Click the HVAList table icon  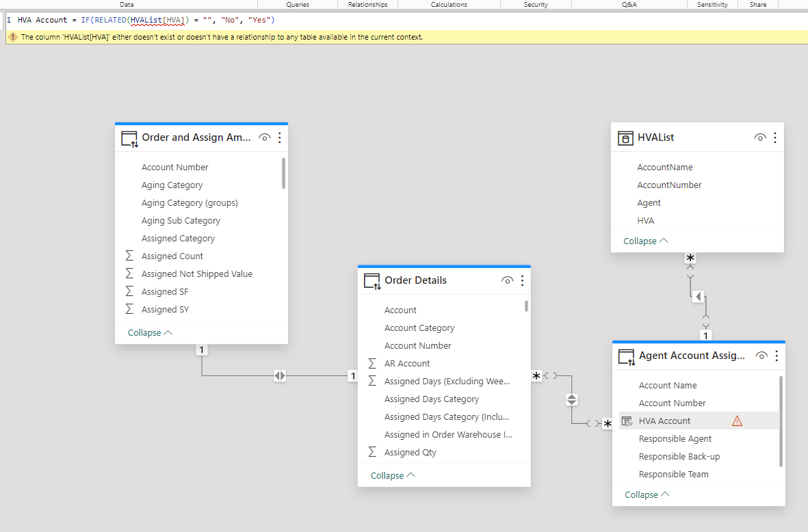tap(625, 138)
